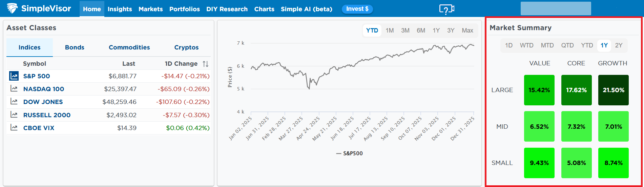Open the Cryptos asset tab
The width and height of the screenshot is (644, 187).
tap(186, 47)
